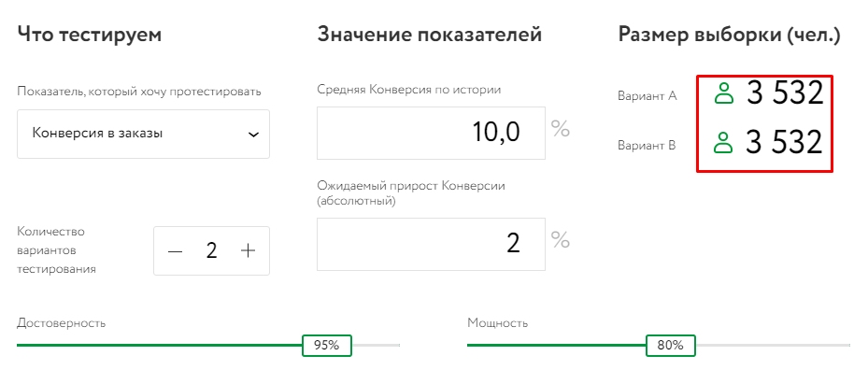
Task: Select the Вариант B sample size value
Action: (x=784, y=143)
